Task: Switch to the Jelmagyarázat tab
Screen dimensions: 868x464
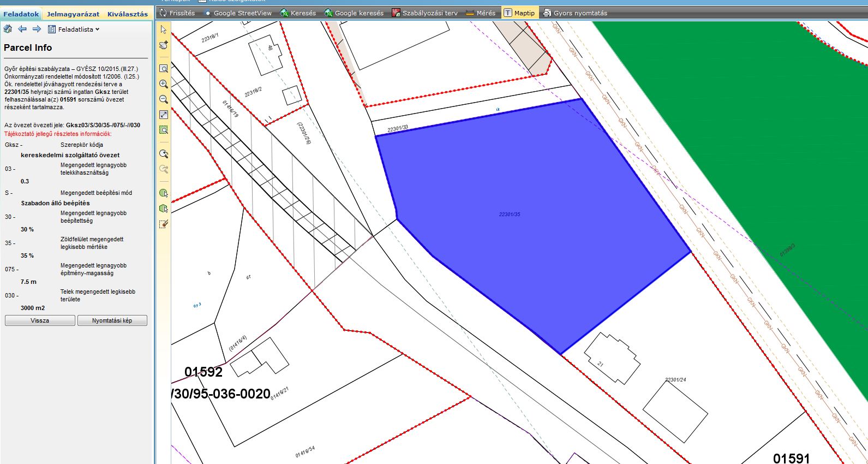Action: (x=73, y=14)
